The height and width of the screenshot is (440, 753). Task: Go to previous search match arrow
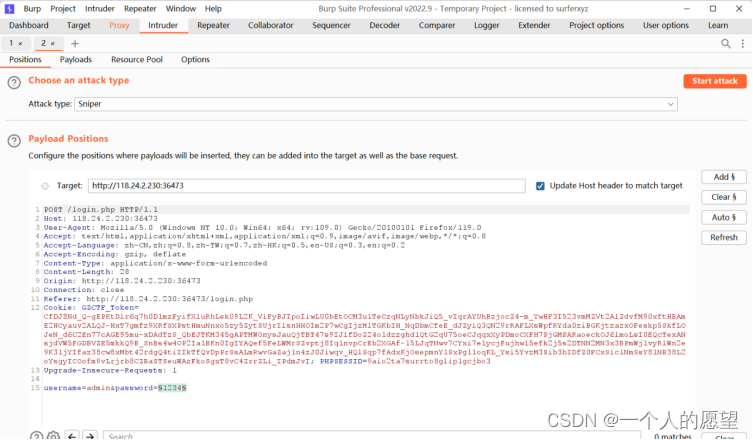click(72, 436)
